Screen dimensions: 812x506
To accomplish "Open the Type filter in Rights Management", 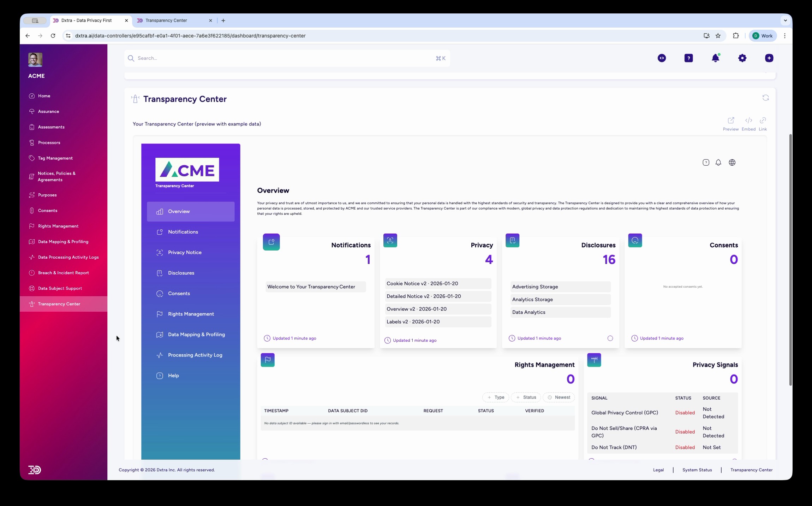I will pos(496,397).
